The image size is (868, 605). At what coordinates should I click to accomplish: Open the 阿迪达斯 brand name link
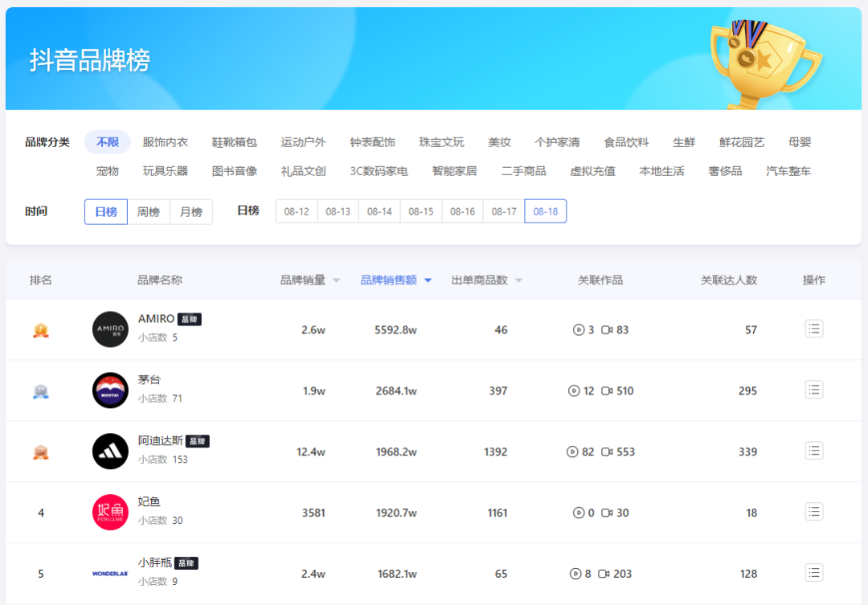(161, 440)
